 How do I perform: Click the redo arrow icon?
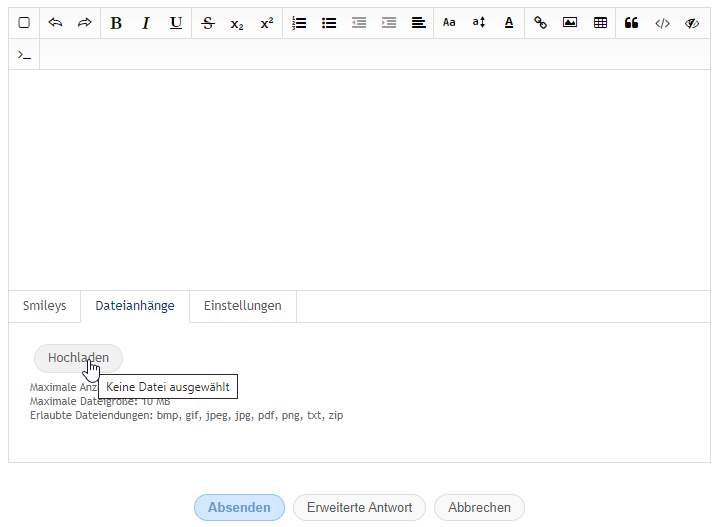pos(85,23)
